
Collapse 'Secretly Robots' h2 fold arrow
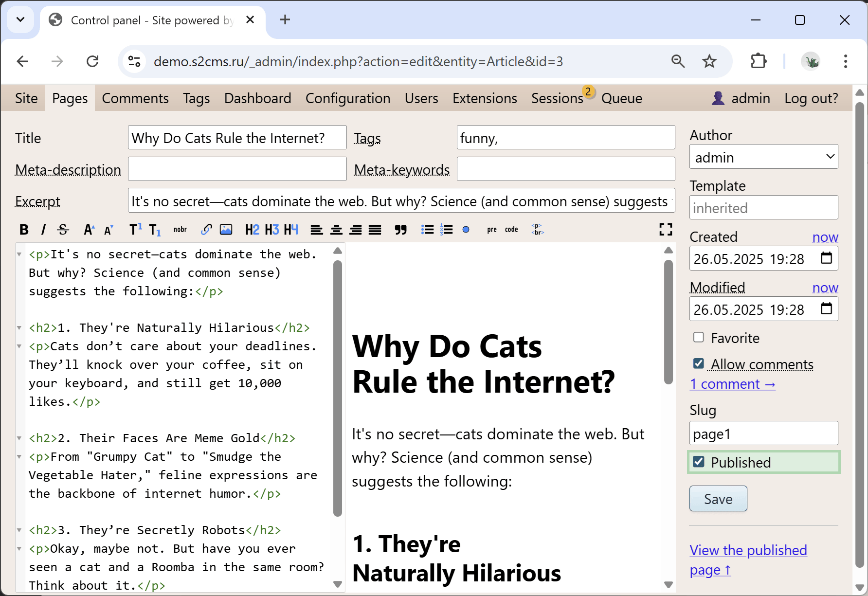(19, 530)
